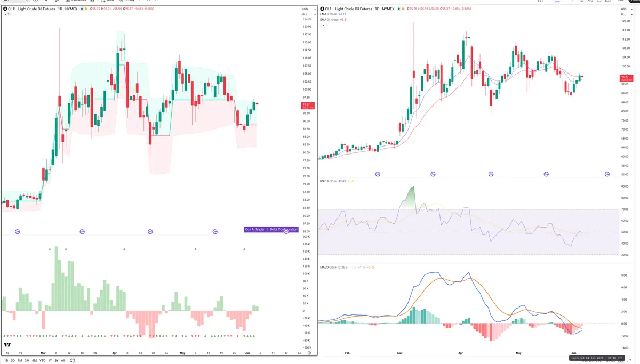Click 120.00 on left chart price scale

tap(307, 26)
